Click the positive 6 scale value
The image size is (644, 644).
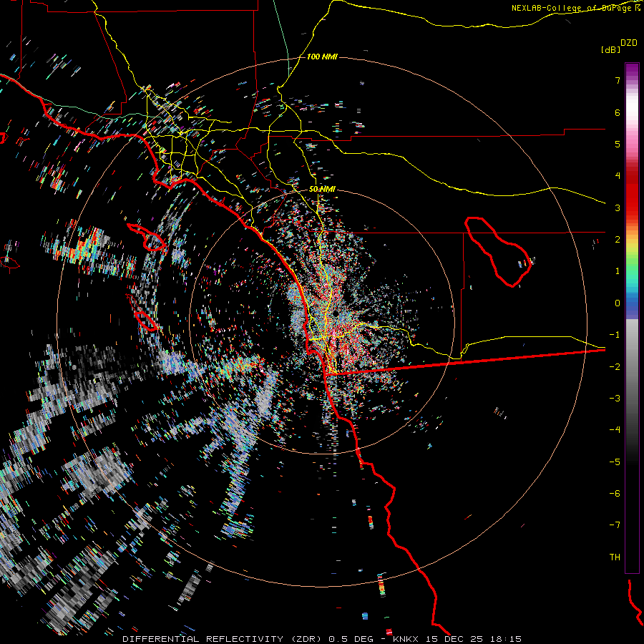tap(618, 112)
